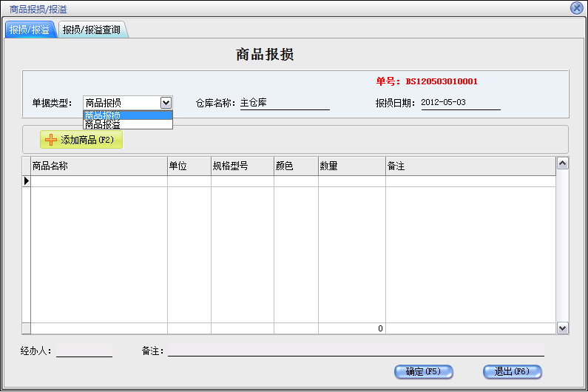The width and height of the screenshot is (588, 392).
Task: Click 退出(F6) button
Action: [x=507, y=371]
